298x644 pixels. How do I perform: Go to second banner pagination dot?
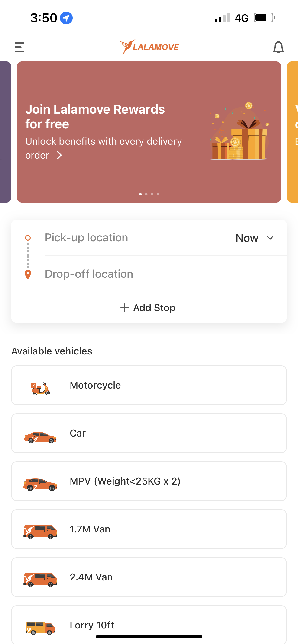[x=146, y=194]
